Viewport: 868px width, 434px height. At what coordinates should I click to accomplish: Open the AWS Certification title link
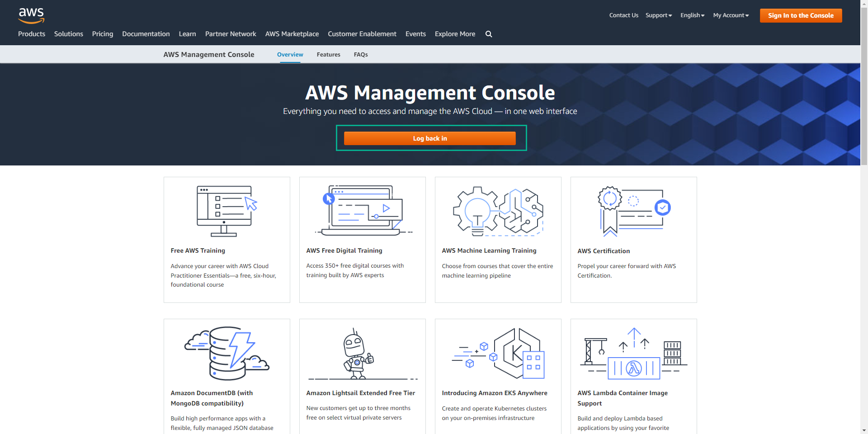[604, 251]
